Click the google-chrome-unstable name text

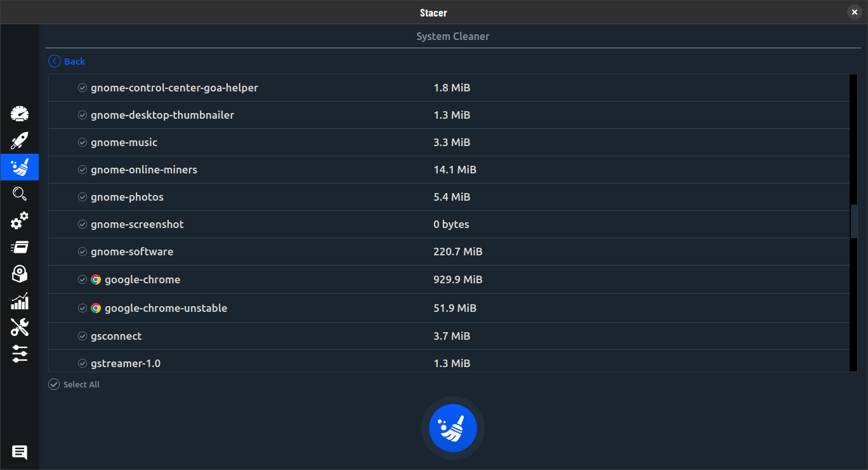point(166,308)
